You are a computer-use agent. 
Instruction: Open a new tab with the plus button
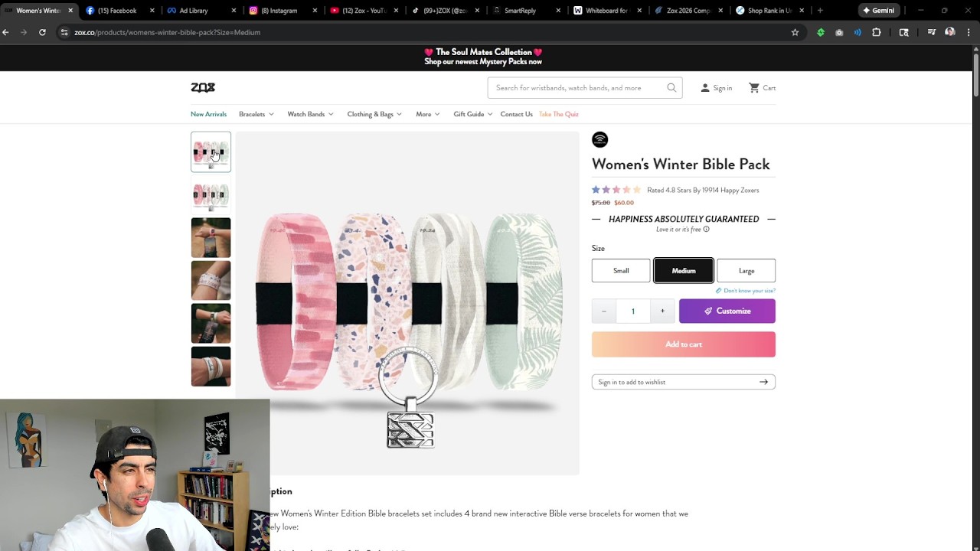pos(820,11)
